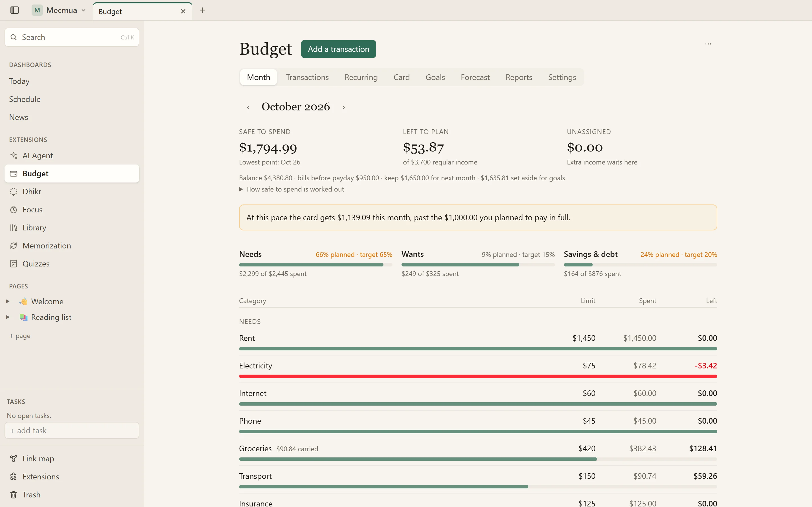
Task: Expand How safe to spend is worked out
Action: pyautogui.click(x=291, y=189)
